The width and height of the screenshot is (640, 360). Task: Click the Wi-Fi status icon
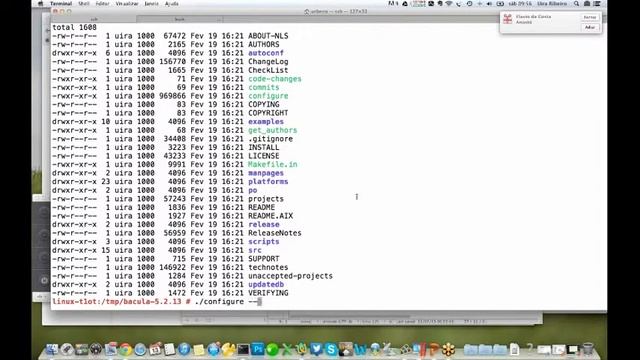pyautogui.click(x=449, y=4)
